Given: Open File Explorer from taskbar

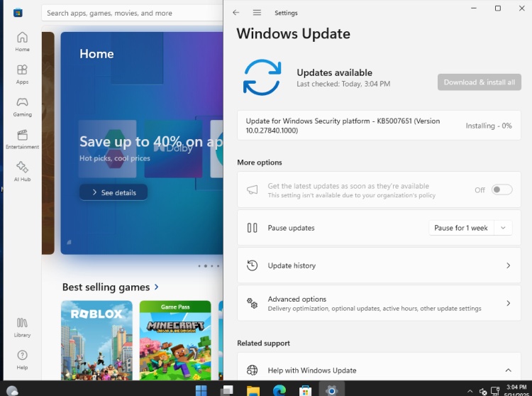Looking at the screenshot, I should pyautogui.click(x=253, y=390).
